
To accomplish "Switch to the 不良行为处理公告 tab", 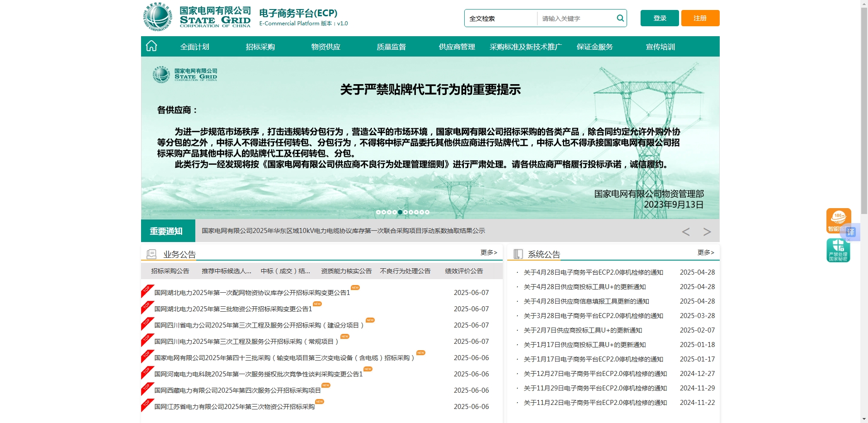I will point(405,271).
